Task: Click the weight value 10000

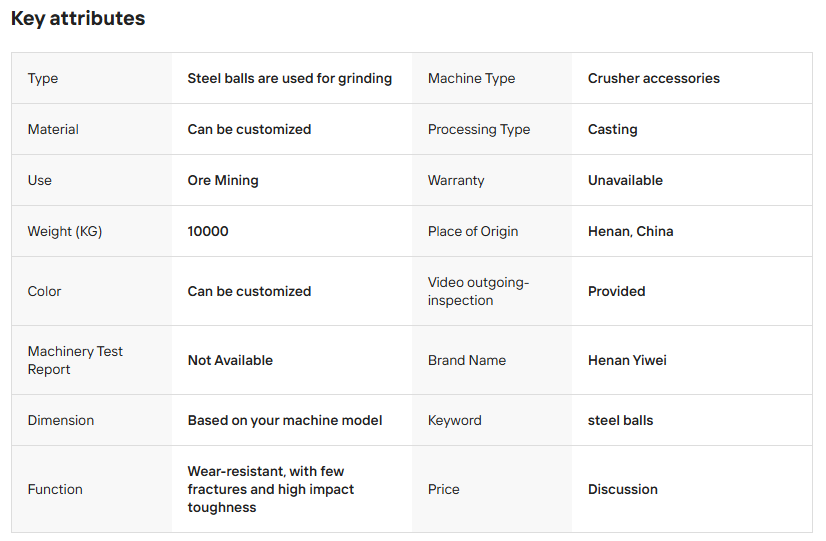Action: pos(208,231)
